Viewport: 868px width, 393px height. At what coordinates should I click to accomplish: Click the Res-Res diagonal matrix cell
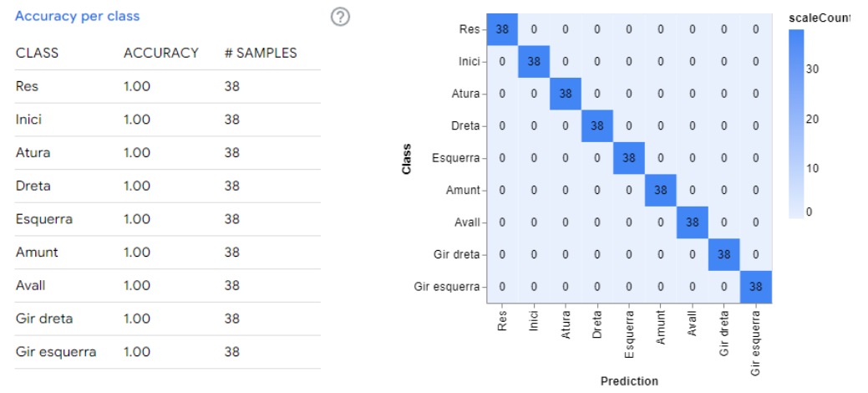(x=502, y=29)
